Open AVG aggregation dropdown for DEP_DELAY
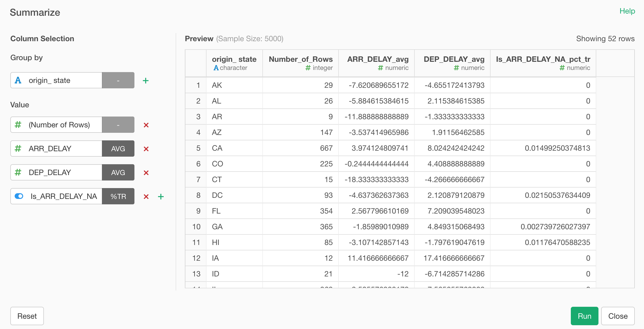 click(x=118, y=173)
